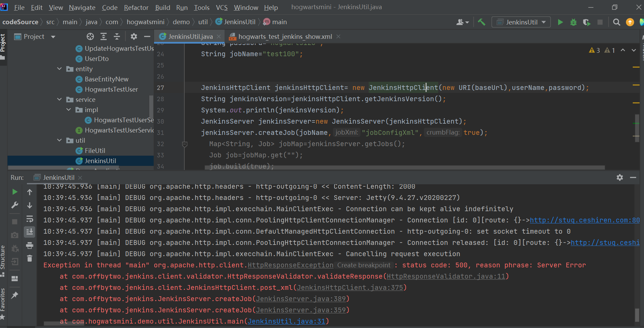Screen dimensions: 644x328
Task: Pin the Run tab
Action: click(x=15, y=295)
